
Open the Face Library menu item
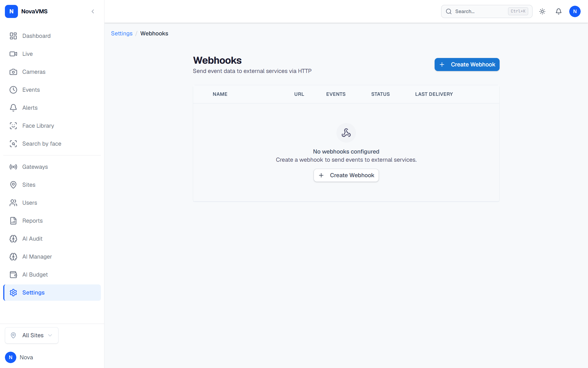[x=52, y=126]
